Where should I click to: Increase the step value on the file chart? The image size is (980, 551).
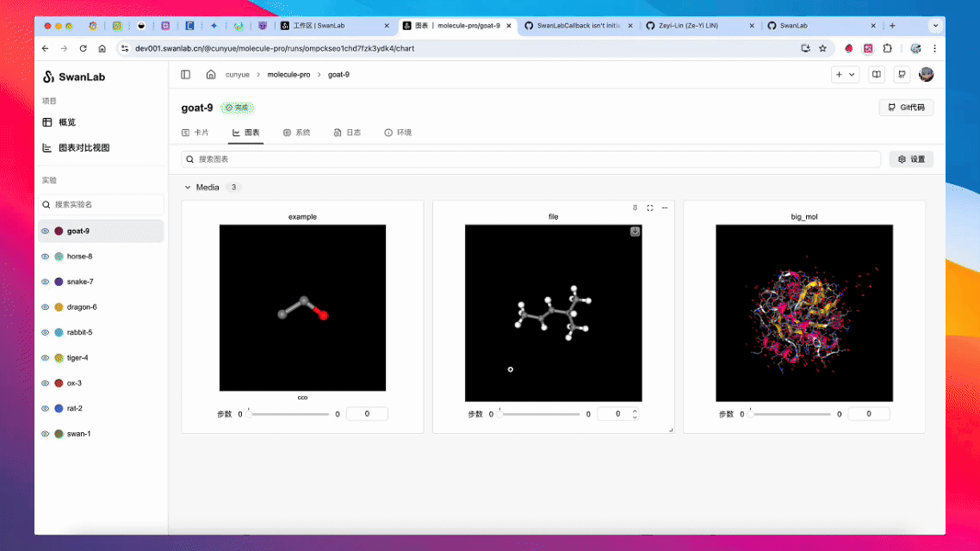point(636,411)
